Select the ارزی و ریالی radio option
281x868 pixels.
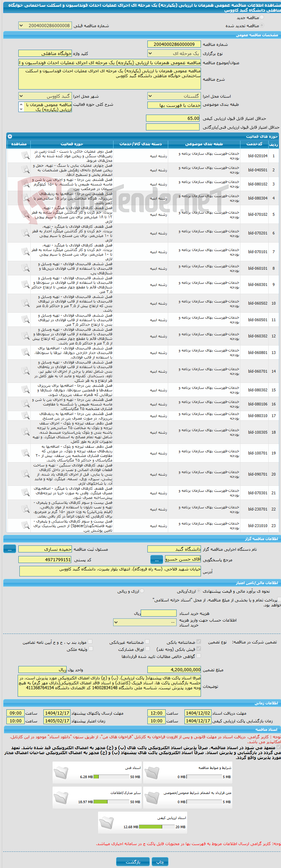pyautogui.click(x=142, y=591)
